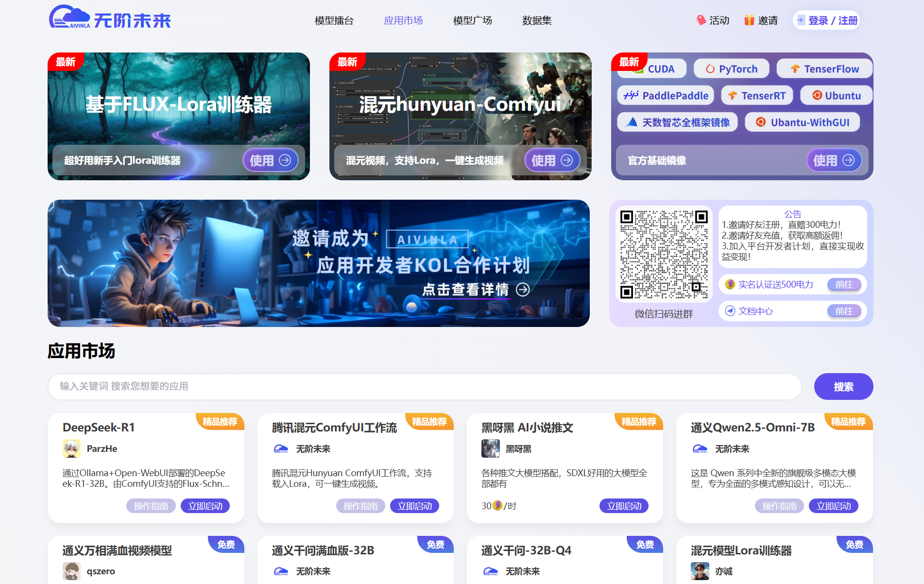Click 无阶未来 logo on 腾讯混元ComfyUI工作流 card

pyautogui.click(x=281, y=448)
